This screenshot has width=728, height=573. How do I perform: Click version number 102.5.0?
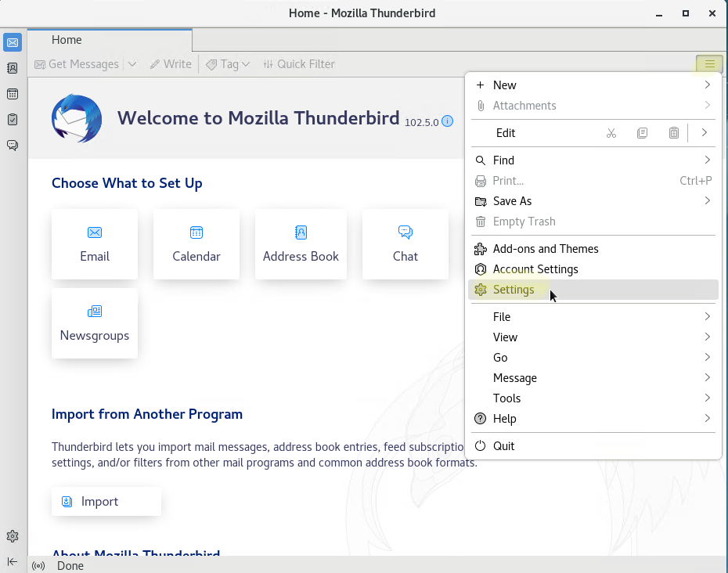coord(422,123)
